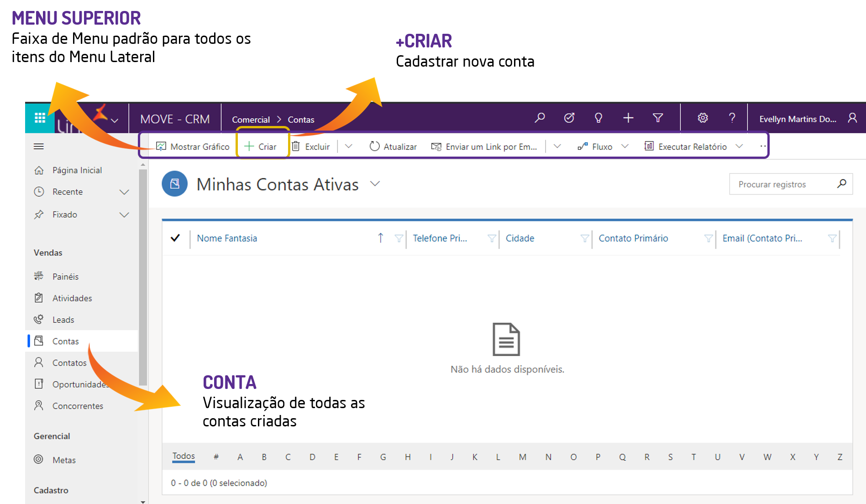The image size is (866, 504).
Task: Click the Mostrar Gráfico button
Action: [193, 147]
